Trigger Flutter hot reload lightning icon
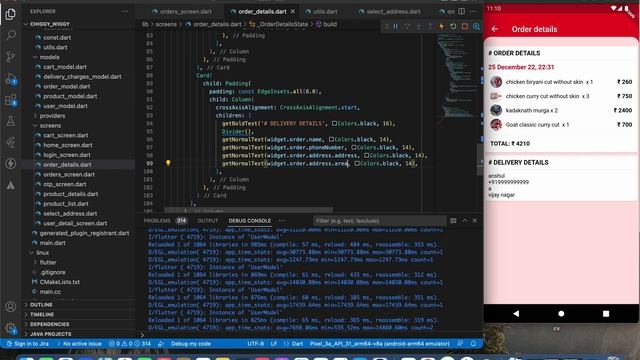640x360 pixels. (441, 27)
